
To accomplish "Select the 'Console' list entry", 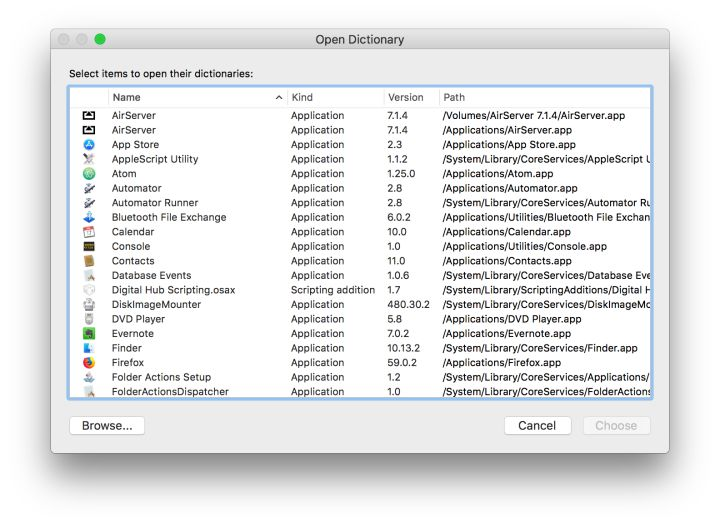I will click(x=131, y=246).
